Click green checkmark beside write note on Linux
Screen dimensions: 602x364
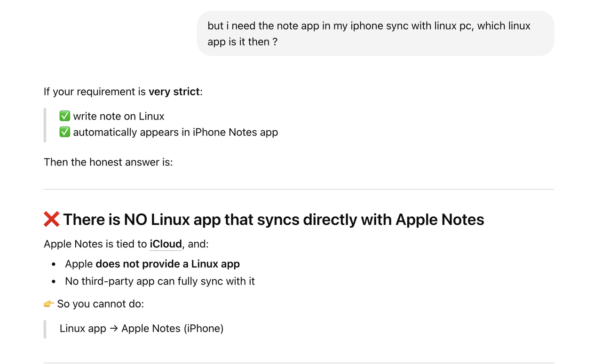65,116
